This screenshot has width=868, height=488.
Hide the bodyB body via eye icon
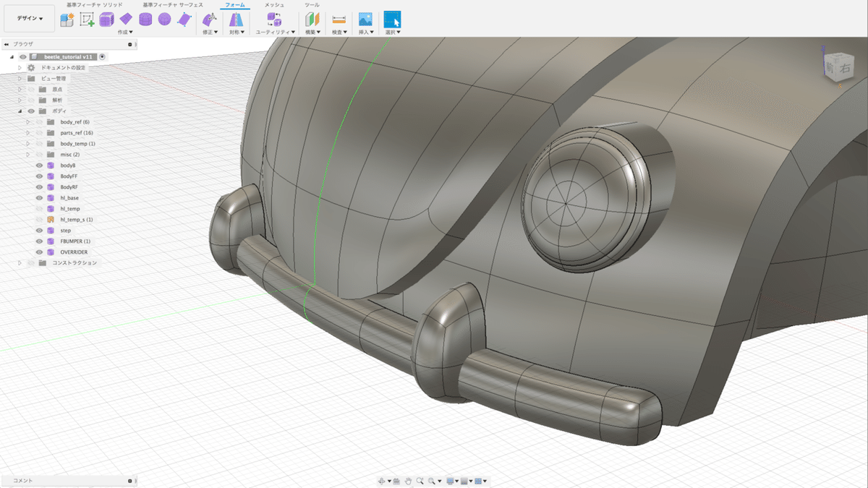coord(40,166)
